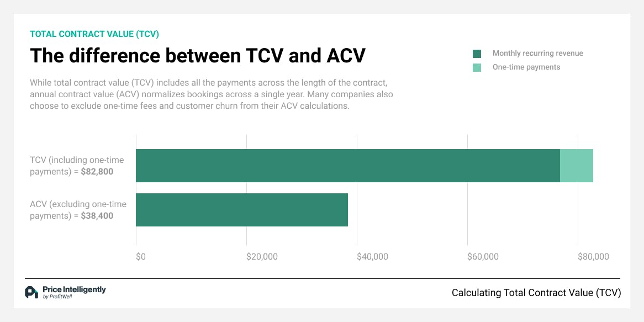Click the Calculating Total Contract Value caption
The height and width of the screenshot is (322, 644).
[x=536, y=292]
